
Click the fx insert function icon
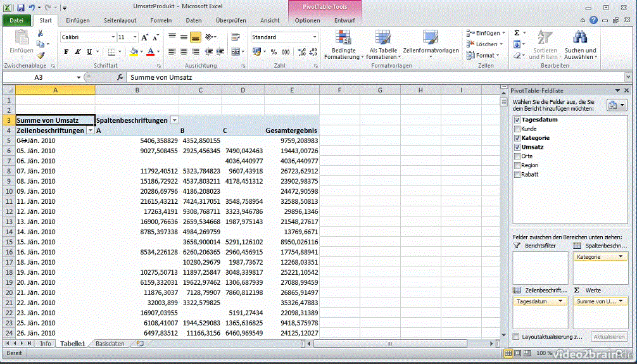[120, 77]
